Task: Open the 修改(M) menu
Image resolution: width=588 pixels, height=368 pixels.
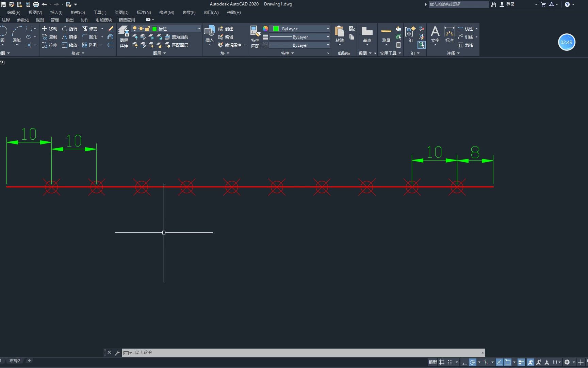Action: click(166, 12)
